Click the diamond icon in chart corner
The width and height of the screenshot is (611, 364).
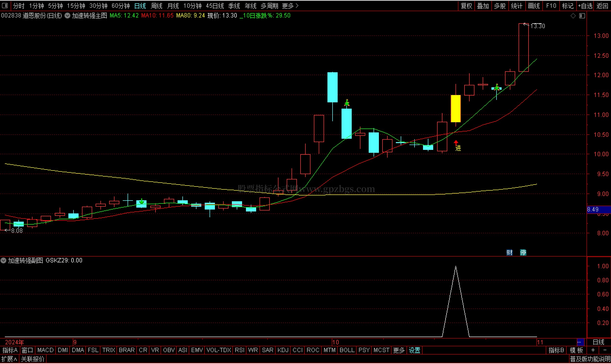(573, 16)
